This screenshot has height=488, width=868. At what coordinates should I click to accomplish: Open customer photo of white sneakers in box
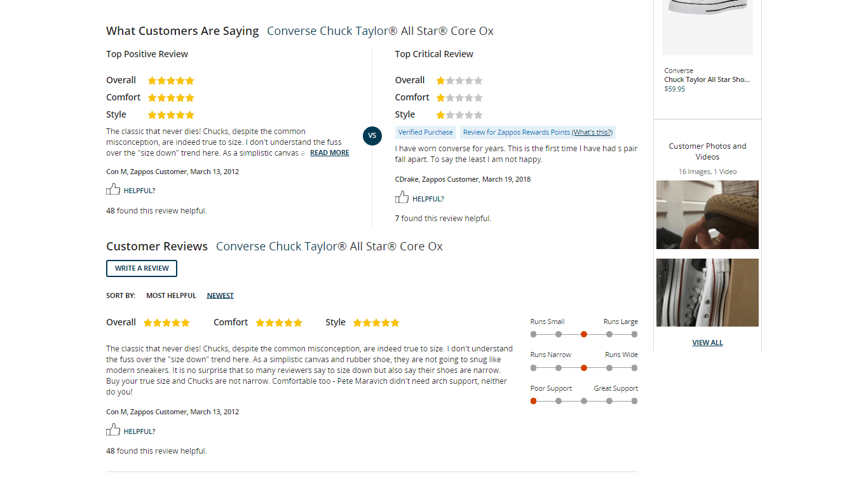point(707,292)
